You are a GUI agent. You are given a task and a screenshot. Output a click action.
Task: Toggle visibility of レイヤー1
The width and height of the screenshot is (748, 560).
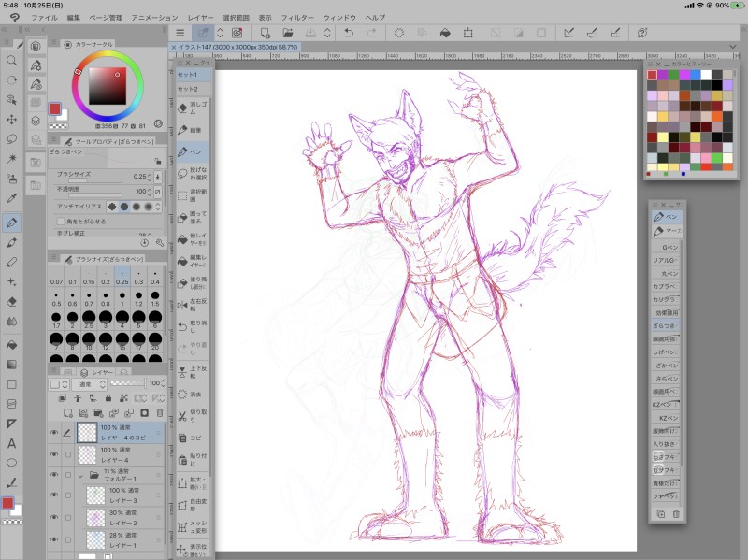coord(53,539)
